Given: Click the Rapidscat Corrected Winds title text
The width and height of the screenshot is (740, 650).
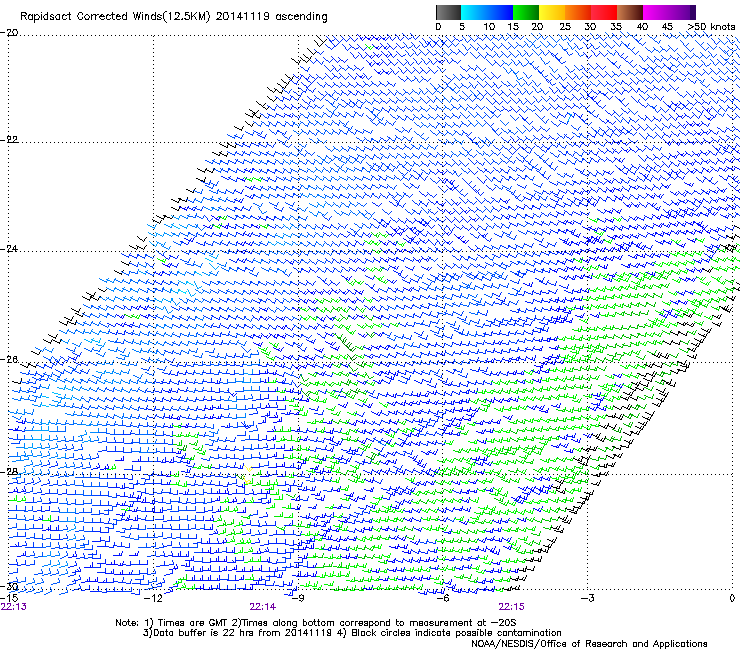Looking at the screenshot, I should 174,17.
